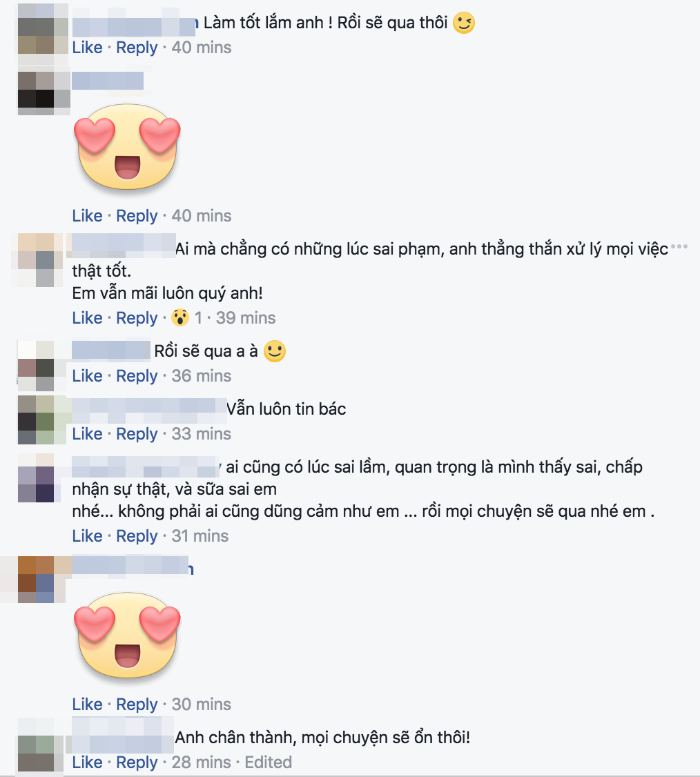700x777 pixels.
Task: Open the 'Edited' history link
Action: click(269, 763)
